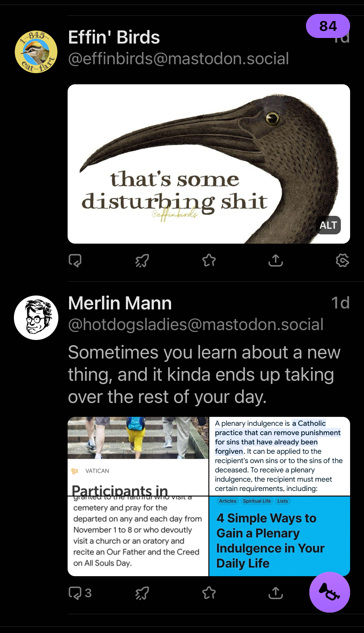The image size is (364, 633).
Task: Boost the Effin' Birds post
Action: coord(142,261)
